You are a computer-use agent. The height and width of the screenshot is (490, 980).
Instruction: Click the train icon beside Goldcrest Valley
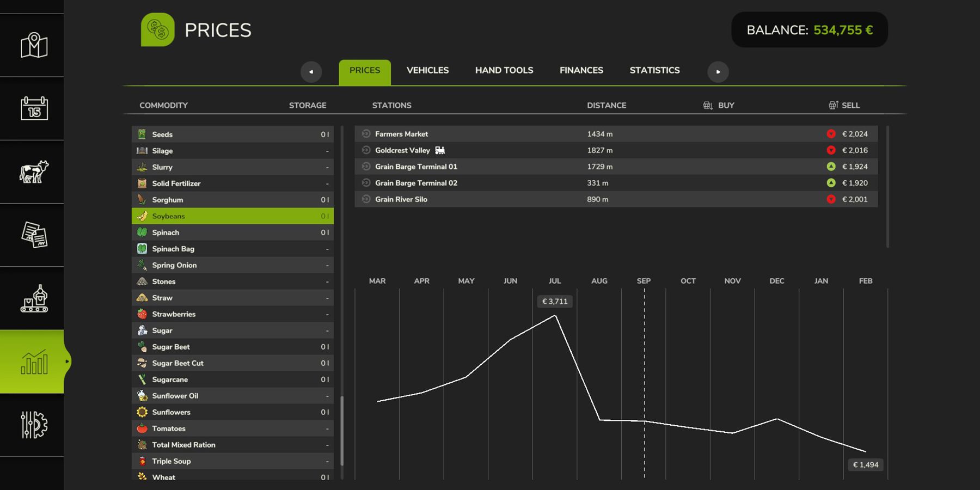440,150
